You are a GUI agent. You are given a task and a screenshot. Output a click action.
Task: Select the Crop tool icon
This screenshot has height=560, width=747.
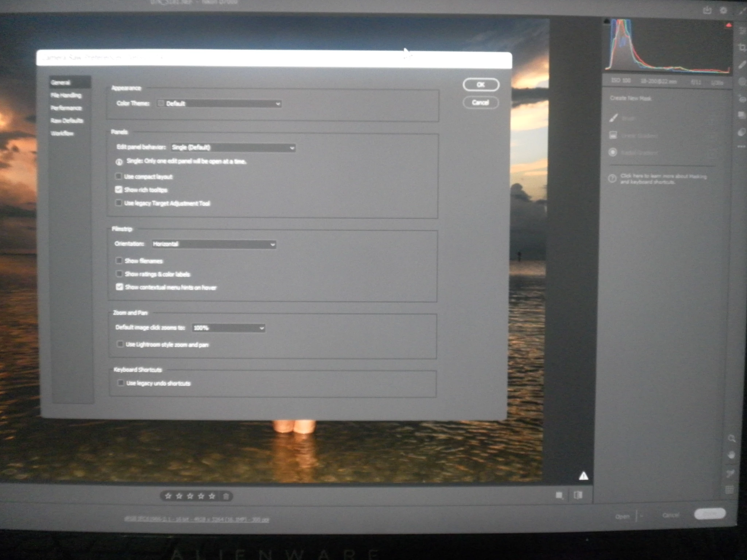(742, 47)
